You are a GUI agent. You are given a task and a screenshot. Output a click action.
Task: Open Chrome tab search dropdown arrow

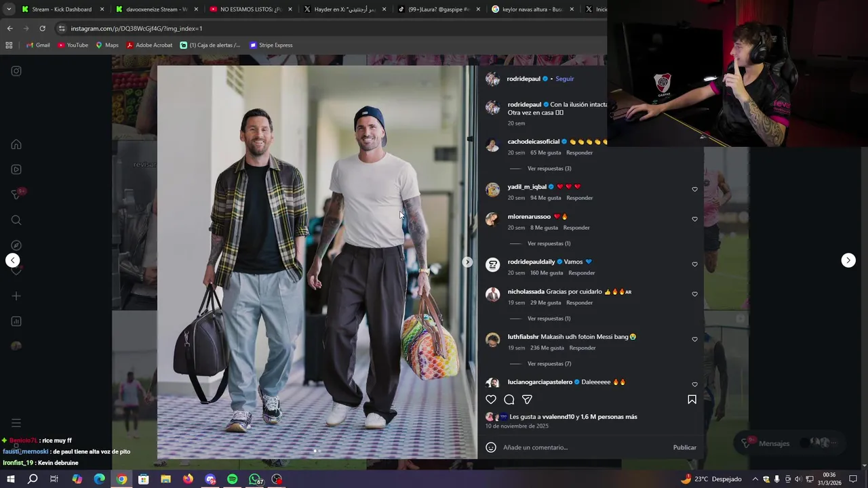(x=9, y=9)
